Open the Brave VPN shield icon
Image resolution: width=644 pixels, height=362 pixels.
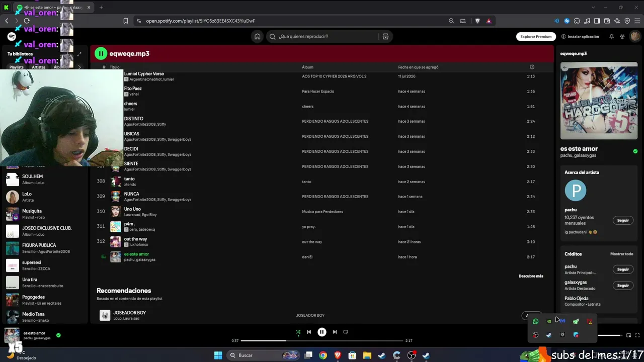627,21
